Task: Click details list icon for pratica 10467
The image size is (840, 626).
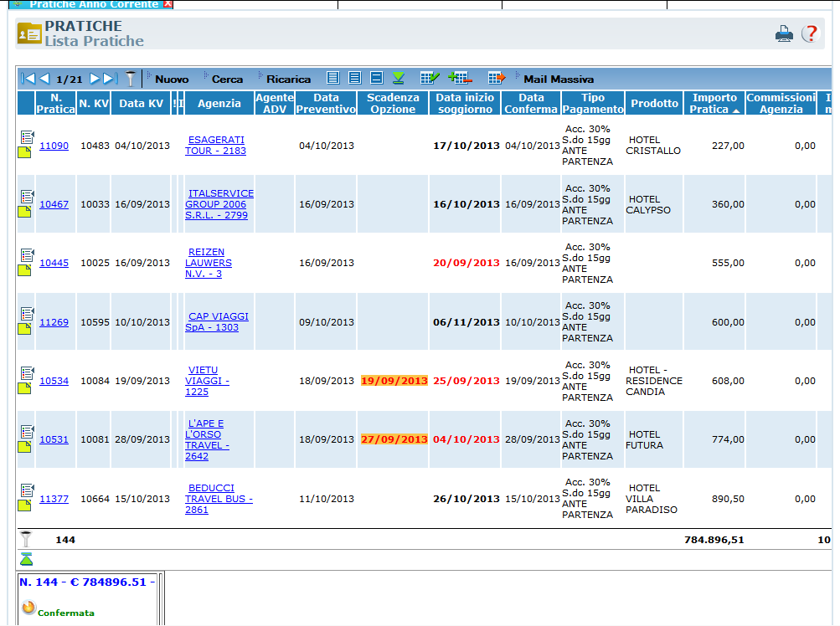Action: pyautogui.click(x=27, y=197)
